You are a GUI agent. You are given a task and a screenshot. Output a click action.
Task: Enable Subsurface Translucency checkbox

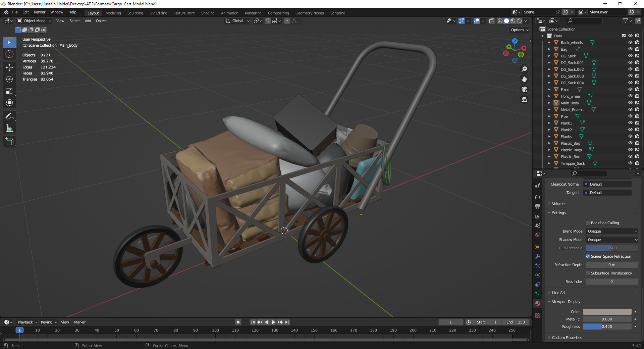pos(588,273)
